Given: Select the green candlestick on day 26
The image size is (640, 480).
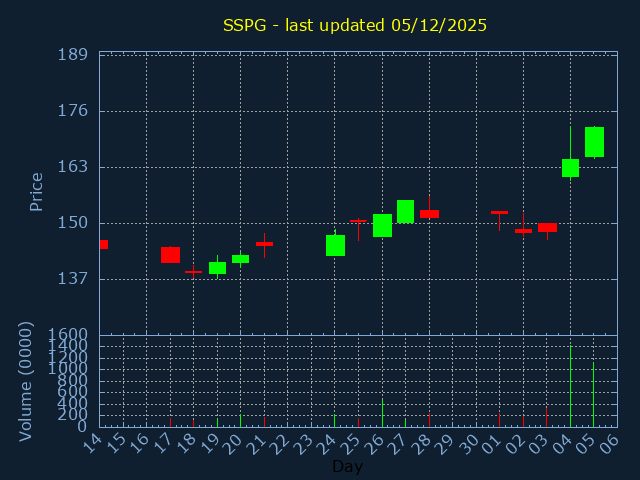Looking at the screenshot, I should 382,225.
